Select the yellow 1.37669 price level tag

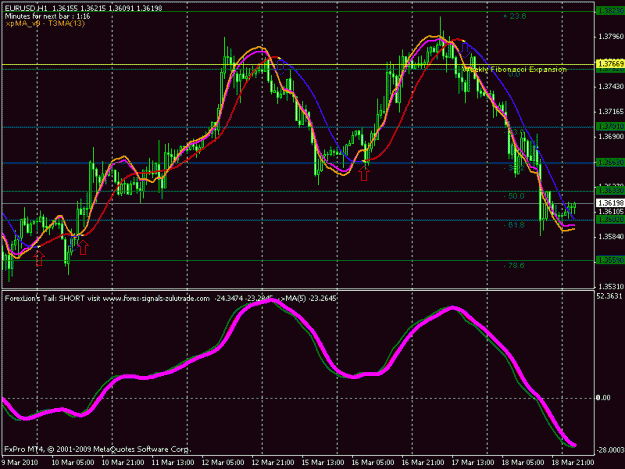tap(609, 64)
